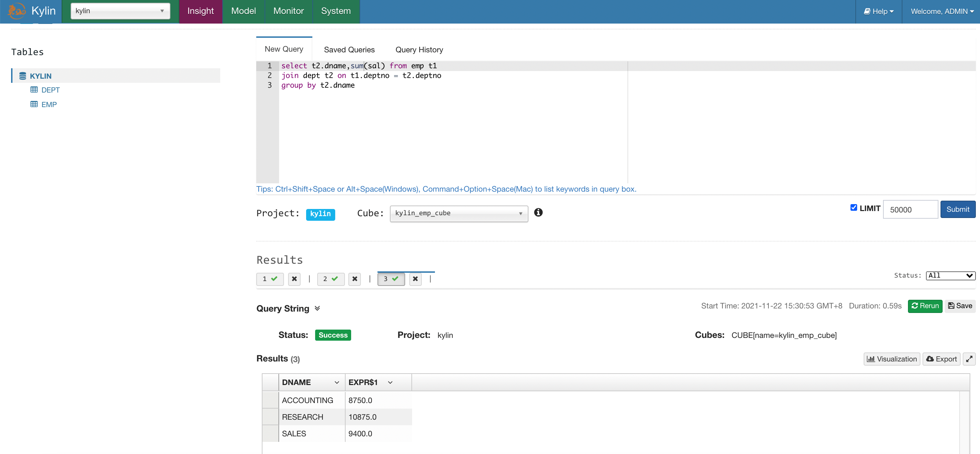The width and height of the screenshot is (980, 454).
Task: Open EXPR$1 column menu chevron
Action: tap(390, 382)
